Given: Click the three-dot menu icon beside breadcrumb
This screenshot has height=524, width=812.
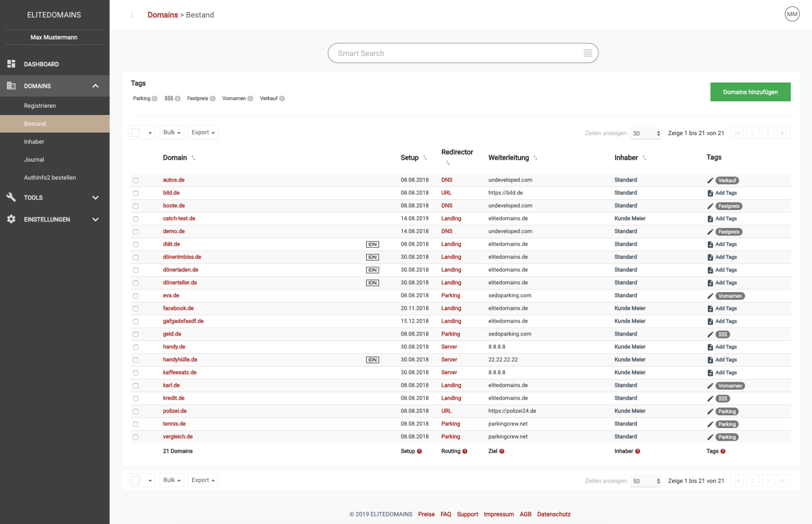Looking at the screenshot, I should tap(132, 15).
